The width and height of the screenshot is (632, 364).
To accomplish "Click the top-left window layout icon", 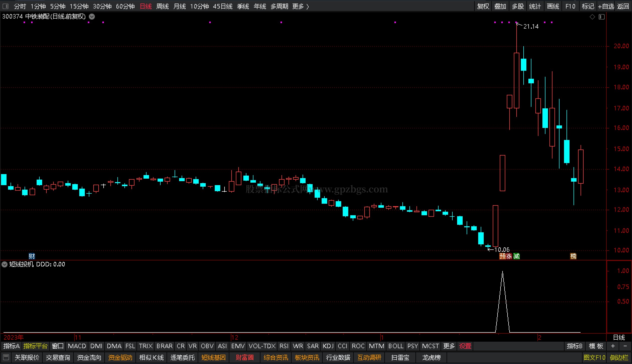I will (5, 6).
